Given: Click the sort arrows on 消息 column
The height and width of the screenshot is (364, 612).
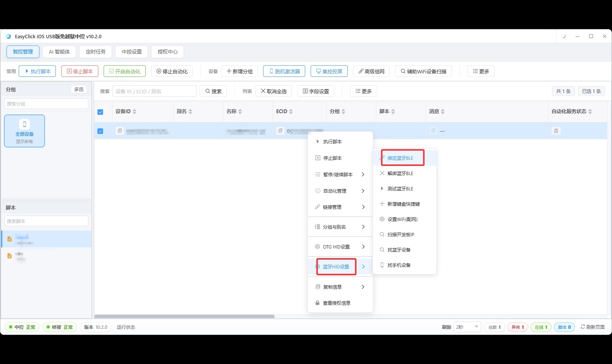Looking at the screenshot, I should click(x=443, y=112).
